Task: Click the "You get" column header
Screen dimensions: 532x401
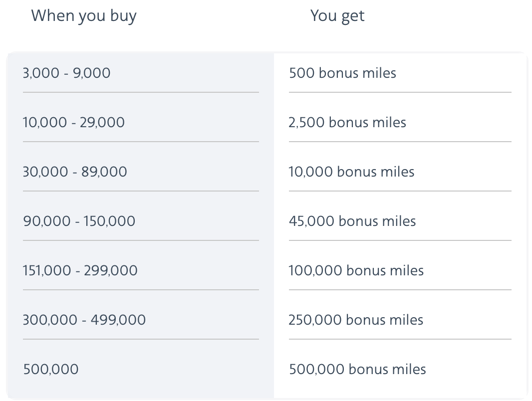Action: point(337,16)
